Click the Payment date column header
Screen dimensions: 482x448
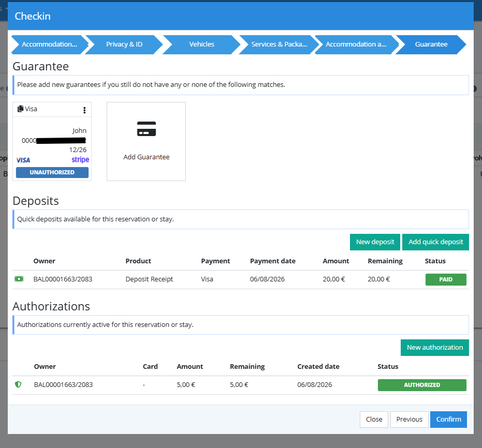click(273, 261)
